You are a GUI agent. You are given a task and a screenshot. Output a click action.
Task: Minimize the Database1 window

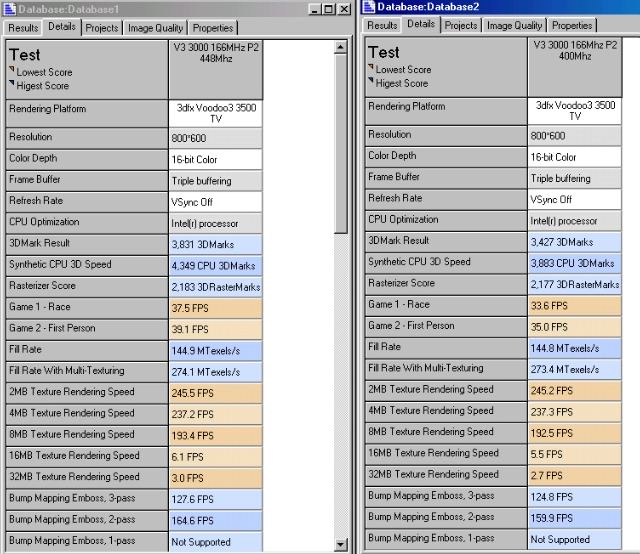click(x=313, y=9)
